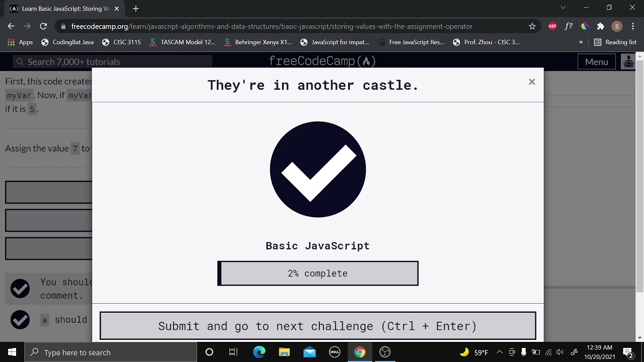Open Task View in taskbar
Viewport: 644px width, 362px height.
point(233,352)
